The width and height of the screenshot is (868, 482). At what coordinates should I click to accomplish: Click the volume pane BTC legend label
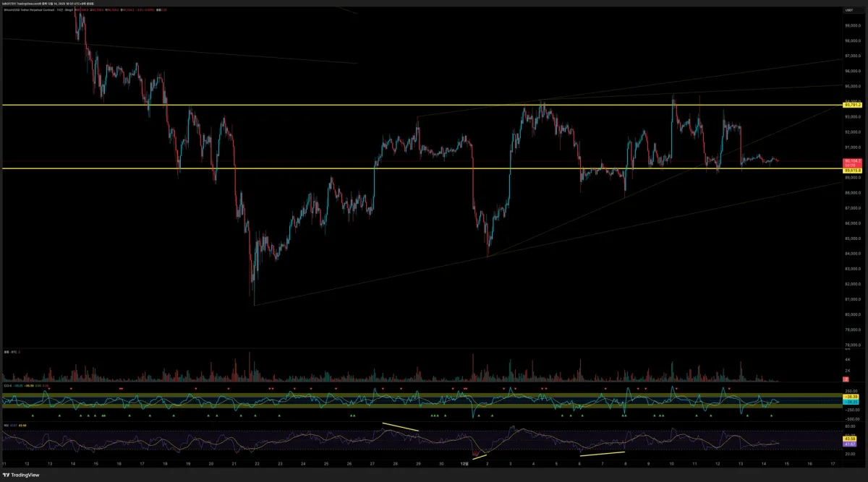(12, 352)
